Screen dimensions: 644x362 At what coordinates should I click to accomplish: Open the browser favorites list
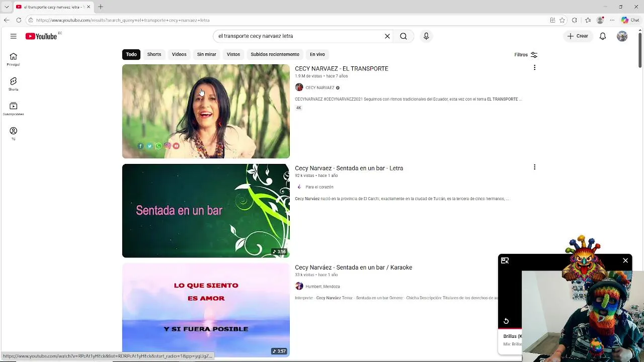pyautogui.click(x=588, y=20)
